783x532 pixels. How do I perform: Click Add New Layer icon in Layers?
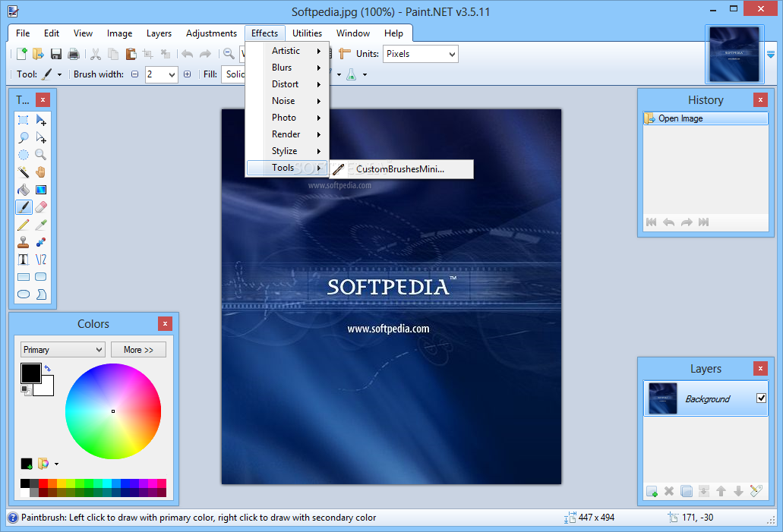coord(652,491)
